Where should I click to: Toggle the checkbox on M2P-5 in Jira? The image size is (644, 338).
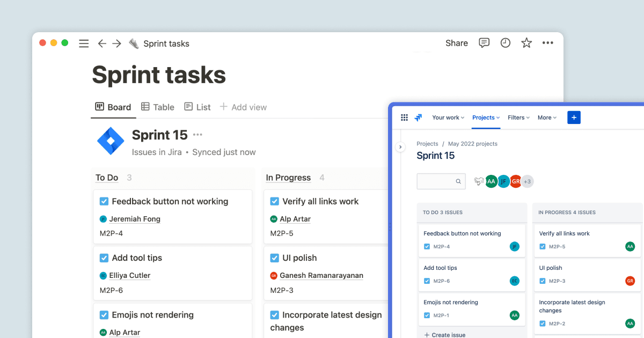[x=543, y=247]
